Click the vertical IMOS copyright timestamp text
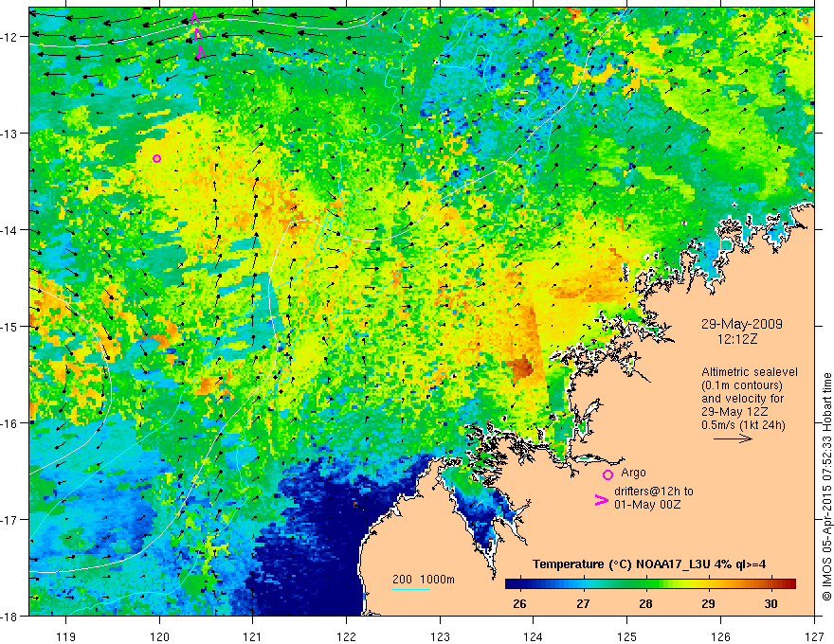This screenshot has width=834, height=644. click(x=826, y=486)
